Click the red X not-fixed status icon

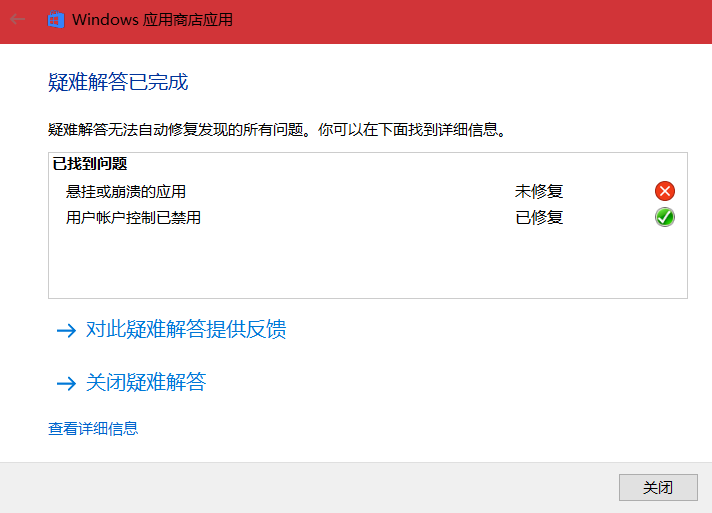[665, 191]
